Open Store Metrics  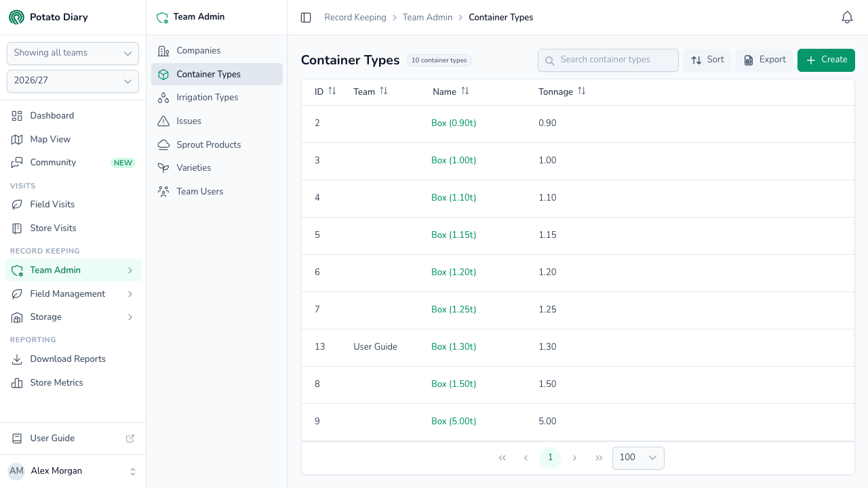tap(73, 383)
